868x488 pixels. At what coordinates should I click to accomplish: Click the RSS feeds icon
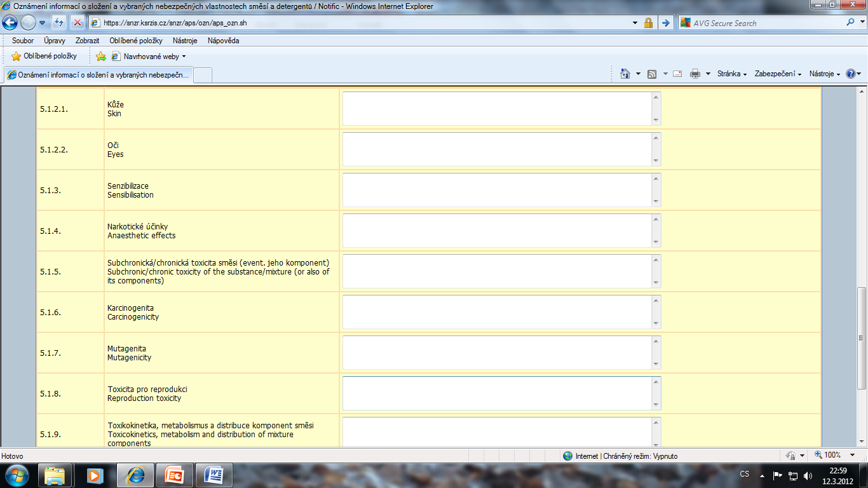[652, 74]
